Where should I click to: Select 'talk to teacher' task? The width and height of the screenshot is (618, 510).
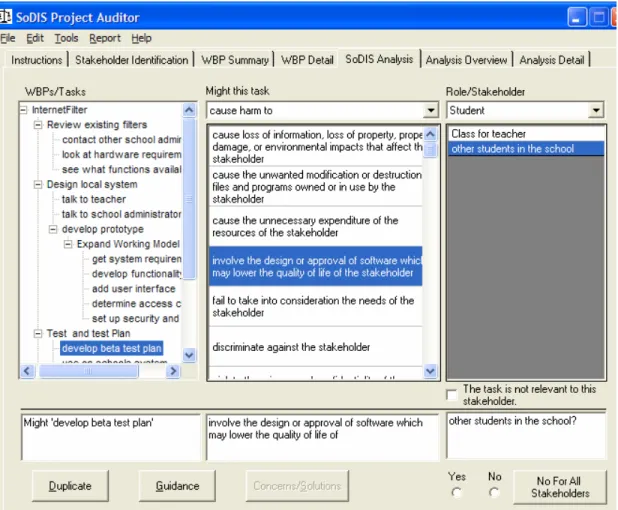[94, 199]
